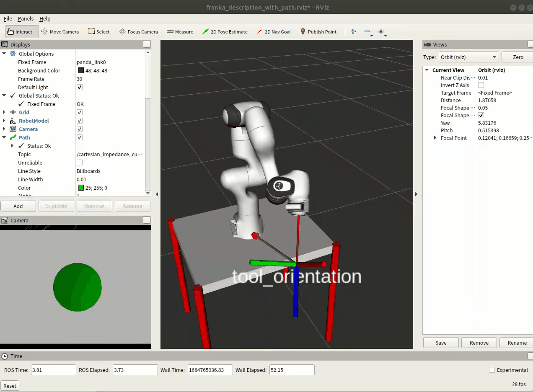Screen dimensions: 533x392
Task: Expand the Grid display node
Action: (x=4, y=112)
